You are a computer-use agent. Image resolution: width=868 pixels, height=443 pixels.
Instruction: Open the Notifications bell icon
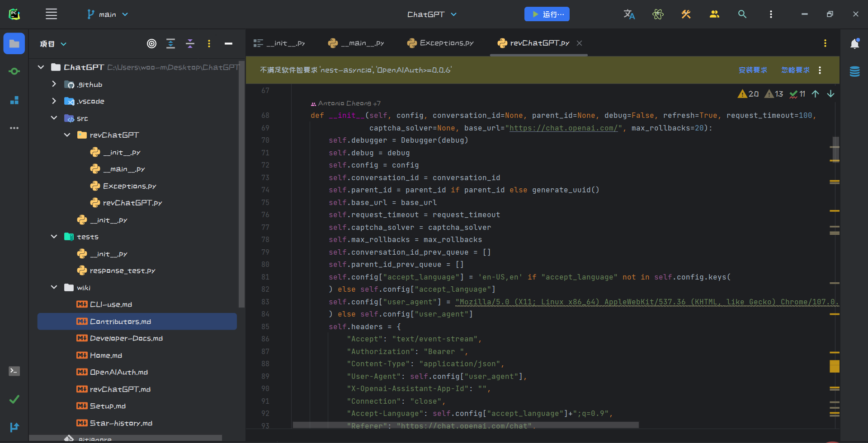pos(854,43)
